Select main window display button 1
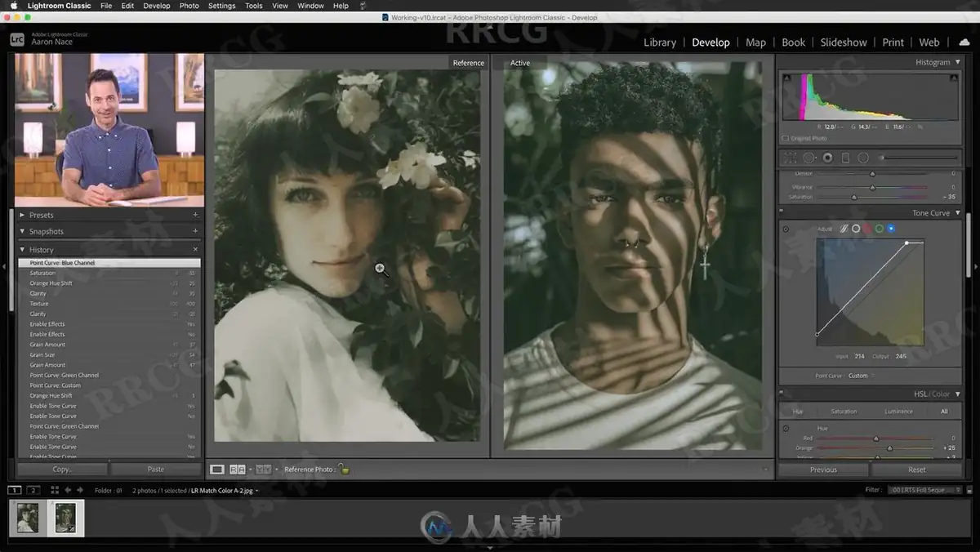Viewport: 980px width, 552px height. point(15,490)
